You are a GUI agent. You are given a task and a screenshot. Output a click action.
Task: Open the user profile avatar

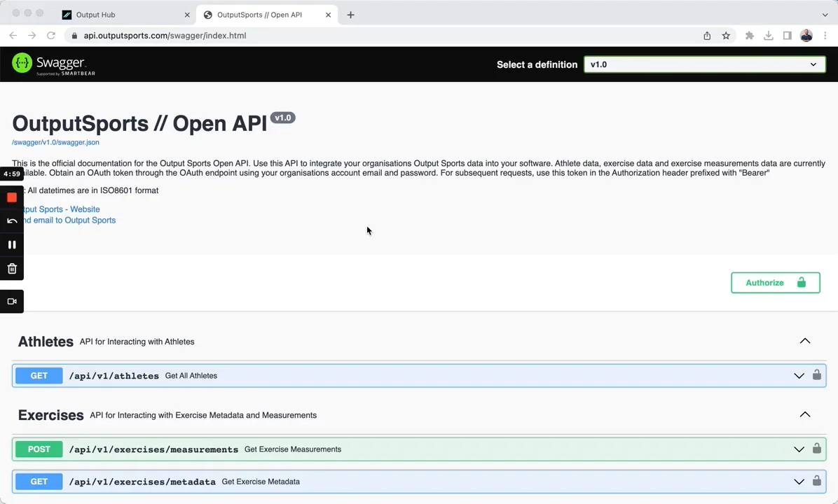[x=806, y=36]
